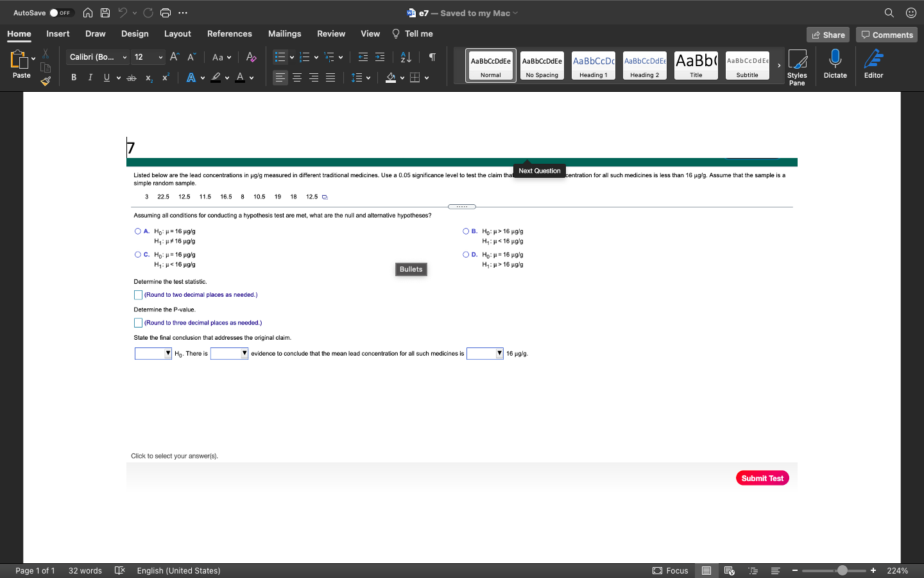Apply the No Spacing style

tap(542, 65)
